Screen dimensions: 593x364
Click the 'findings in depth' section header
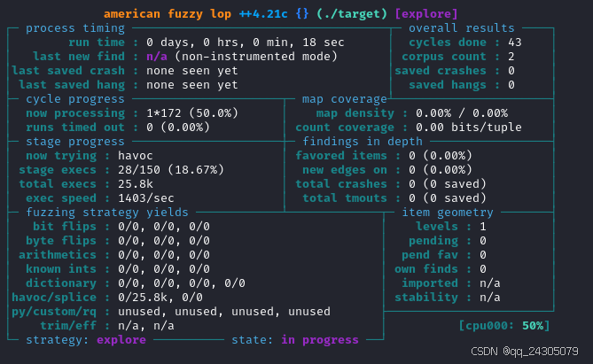[x=363, y=142]
